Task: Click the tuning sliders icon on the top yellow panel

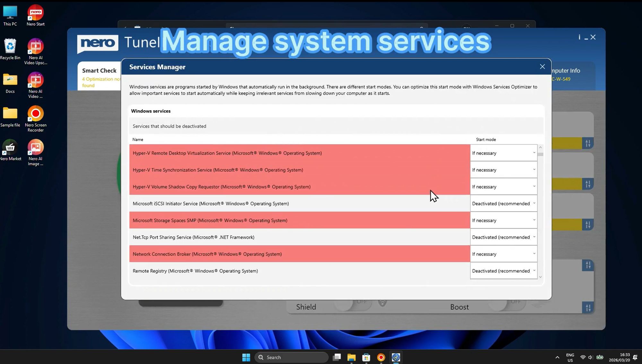Action: [x=588, y=143]
